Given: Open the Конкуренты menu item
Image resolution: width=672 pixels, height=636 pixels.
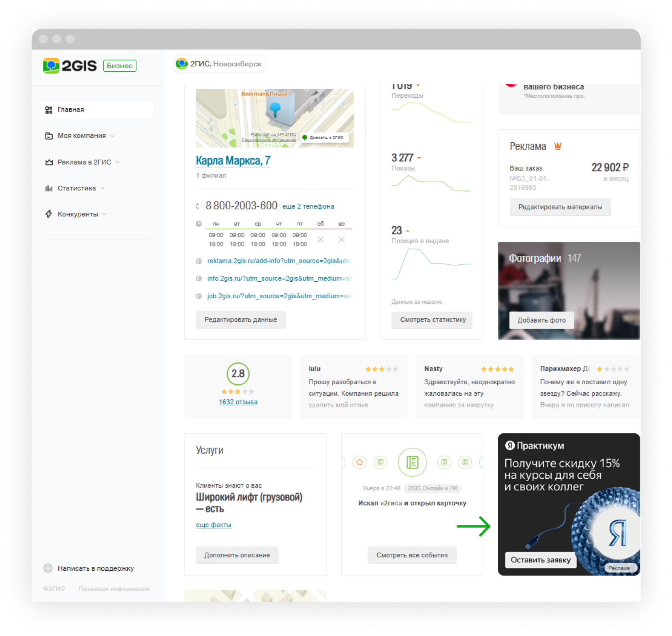Looking at the screenshot, I should [78, 214].
